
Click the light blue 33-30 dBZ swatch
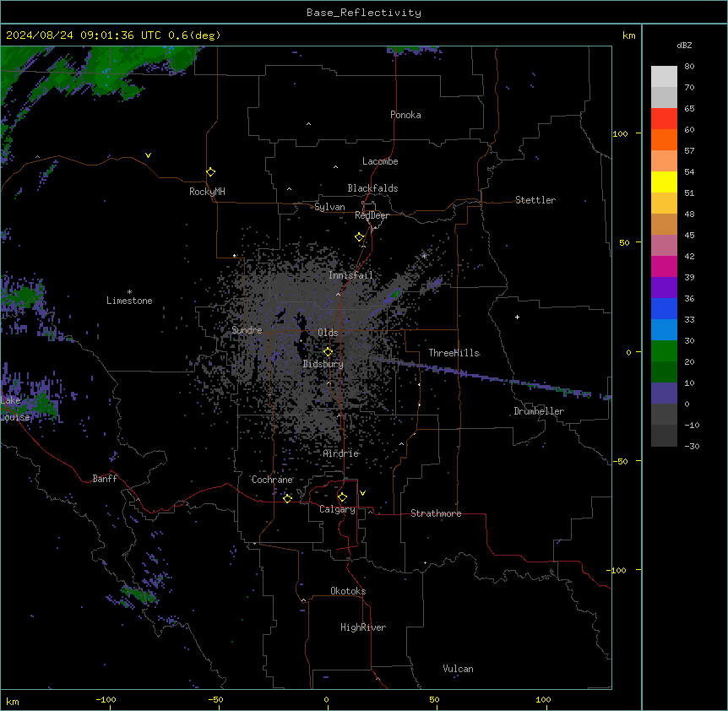664,330
